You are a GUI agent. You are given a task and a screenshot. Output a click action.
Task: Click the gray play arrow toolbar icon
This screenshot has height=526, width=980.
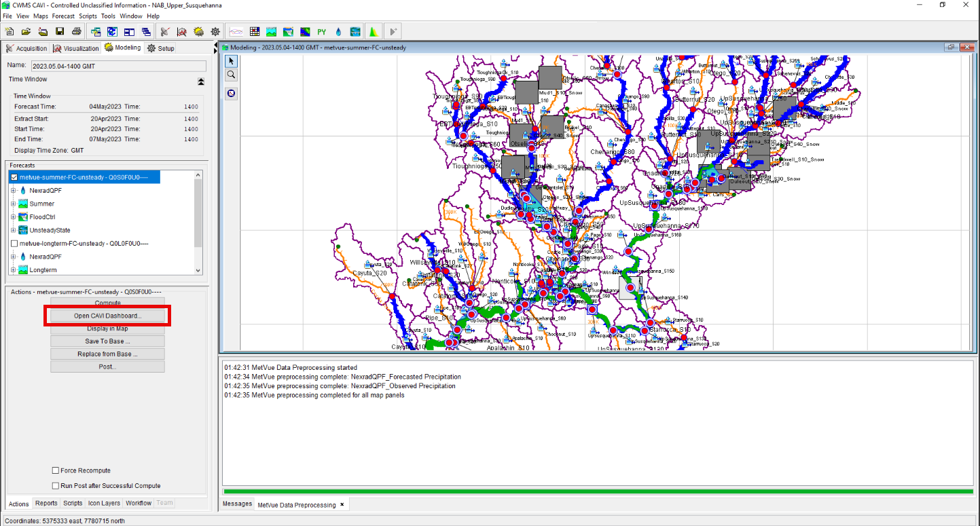(393, 31)
